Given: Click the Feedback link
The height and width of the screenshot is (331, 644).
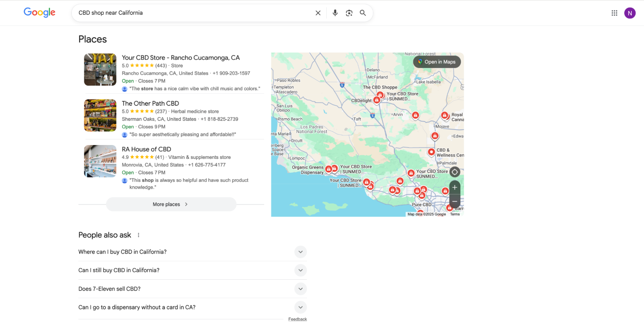Looking at the screenshot, I should tap(297, 319).
